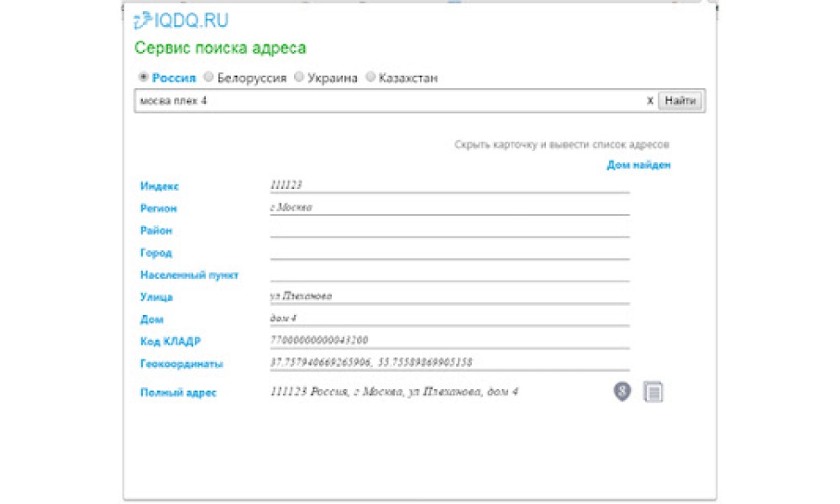
Task: Click the 'Населенный пункт' label
Action: pyautogui.click(x=189, y=276)
